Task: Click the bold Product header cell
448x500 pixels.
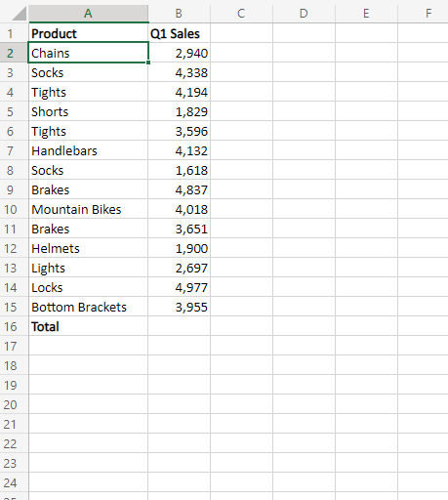Action: click(x=88, y=33)
